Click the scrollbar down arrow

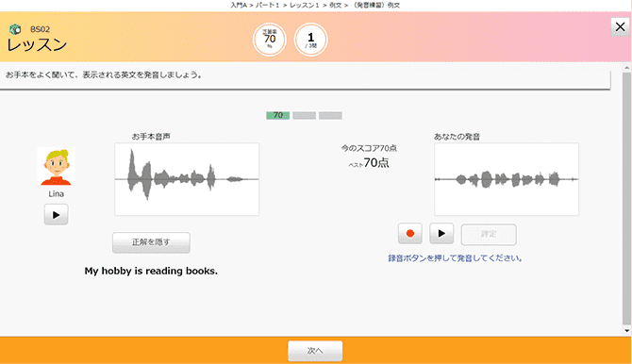[x=626, y=331]
